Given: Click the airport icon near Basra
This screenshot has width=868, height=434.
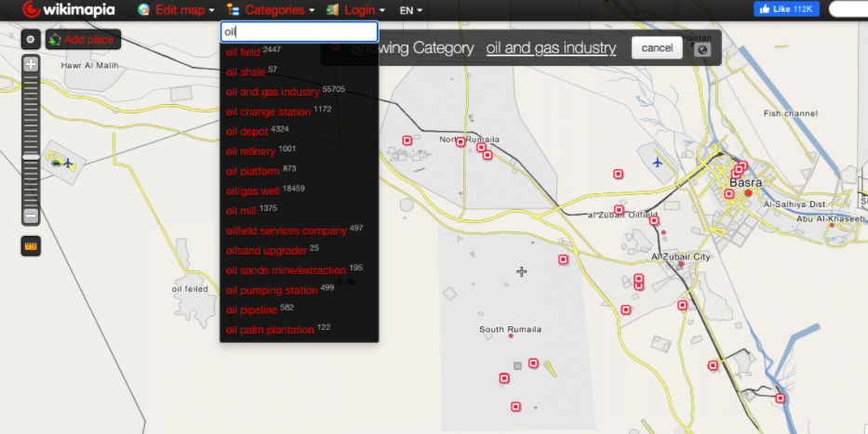Looking at the screenshot, I should pos(658,163).
